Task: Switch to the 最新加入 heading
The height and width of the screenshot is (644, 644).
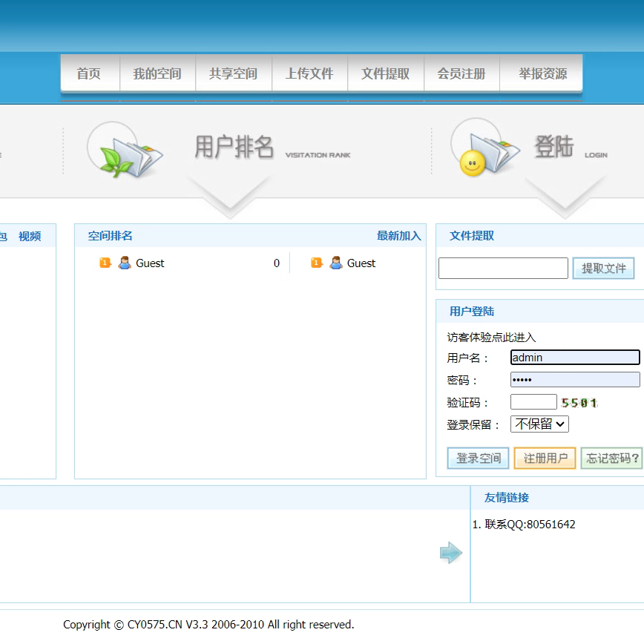Action: (399, 236)
